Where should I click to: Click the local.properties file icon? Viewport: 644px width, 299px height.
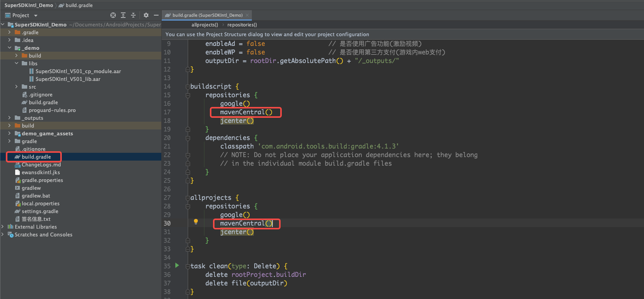[x=18, y=204]
